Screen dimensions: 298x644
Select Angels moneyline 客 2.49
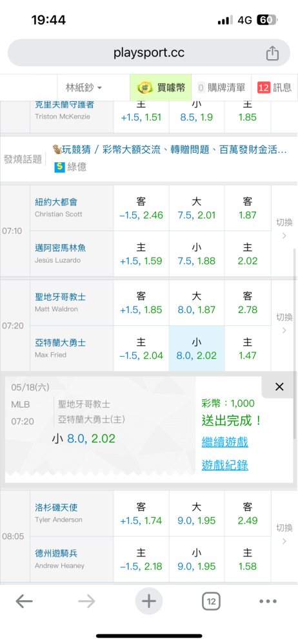[248, 513]
